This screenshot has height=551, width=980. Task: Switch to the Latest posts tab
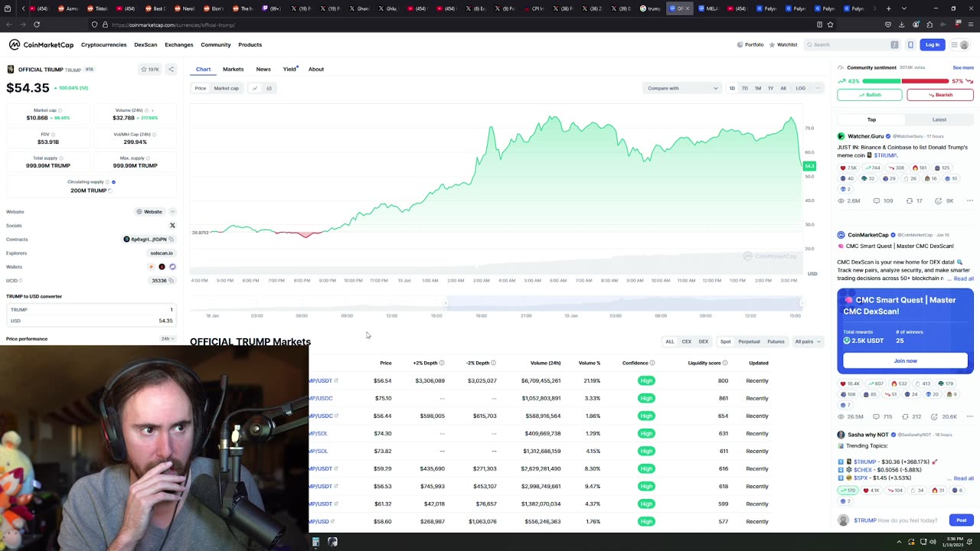pos(939,119)
